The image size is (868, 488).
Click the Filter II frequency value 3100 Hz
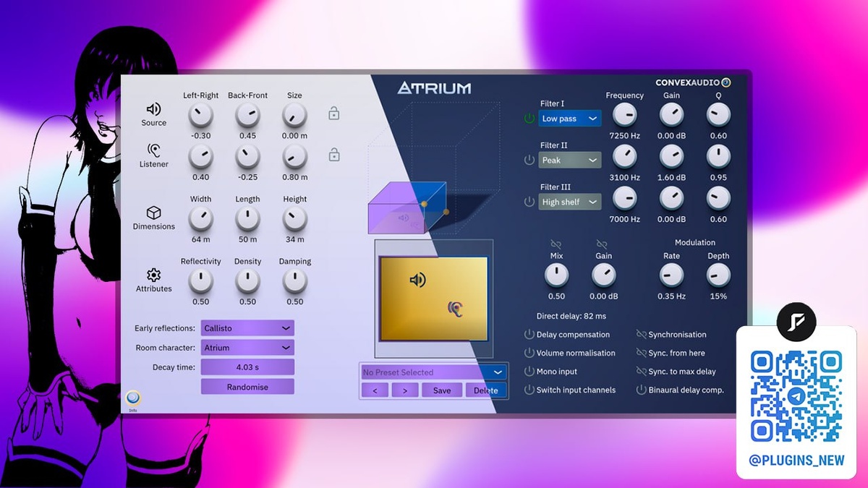coord(625,177)
